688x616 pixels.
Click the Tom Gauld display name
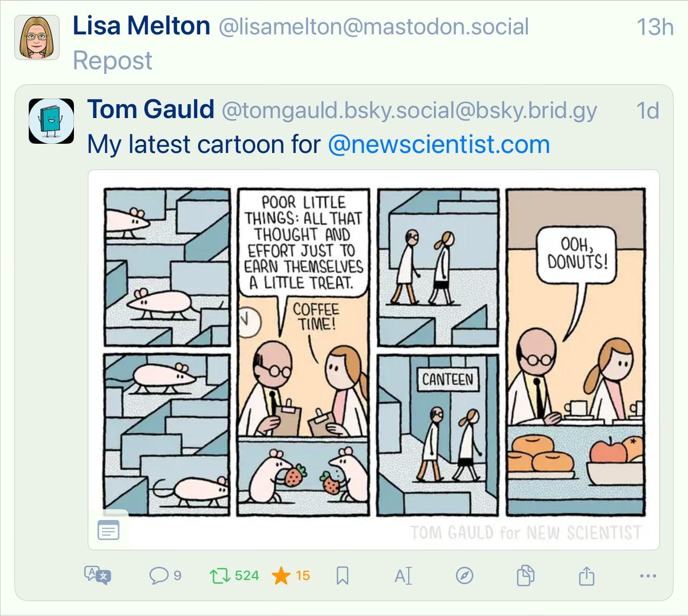tap(151, 109)
